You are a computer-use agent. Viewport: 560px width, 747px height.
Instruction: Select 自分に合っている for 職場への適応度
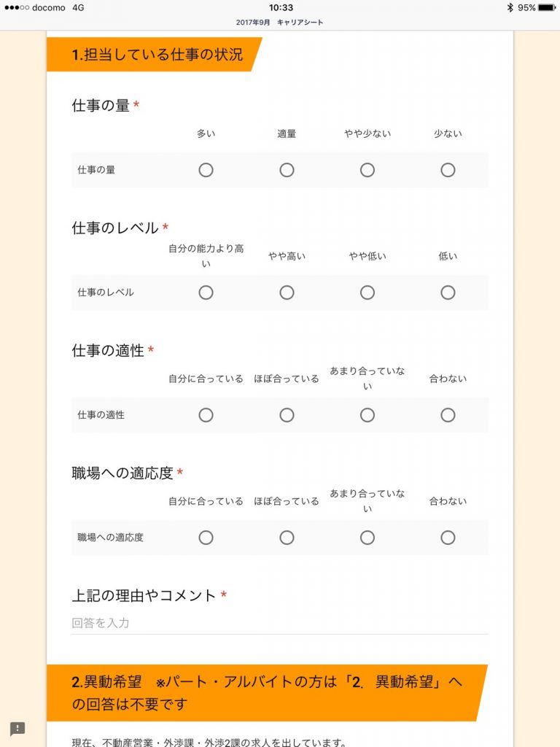pyautogui.click(x=206, y=538)
